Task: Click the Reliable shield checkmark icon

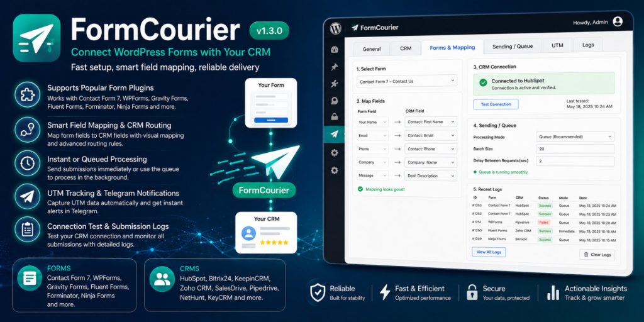Action: (x=318, y=292)
